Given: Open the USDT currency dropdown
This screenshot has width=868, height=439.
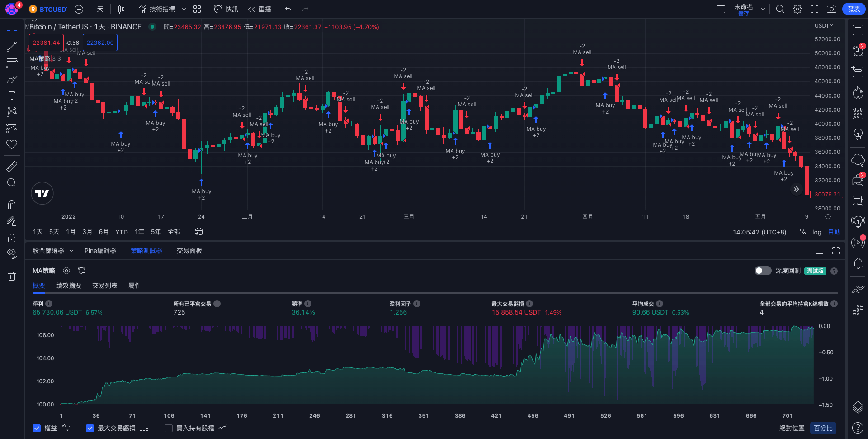Looking at the screenshot, I should (x=824, y=26).
